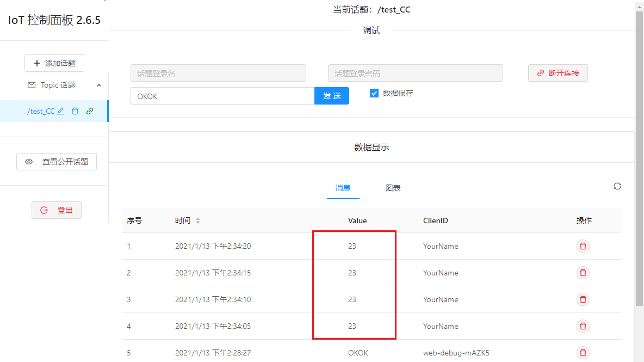The image size is (644, 362).
Task: Click the IoT 控制面板 2.6.5 title
Action: (x=54, y=20)
